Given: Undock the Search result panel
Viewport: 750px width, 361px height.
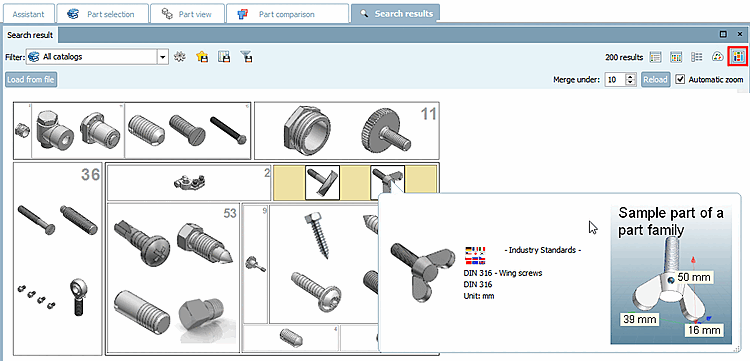Looking at the screenshot, I should [724, 34].
